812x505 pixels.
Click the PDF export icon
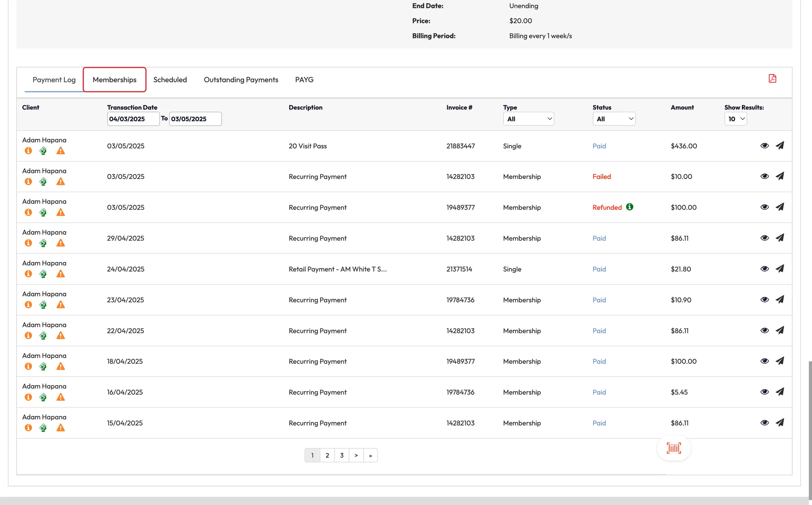772,79
